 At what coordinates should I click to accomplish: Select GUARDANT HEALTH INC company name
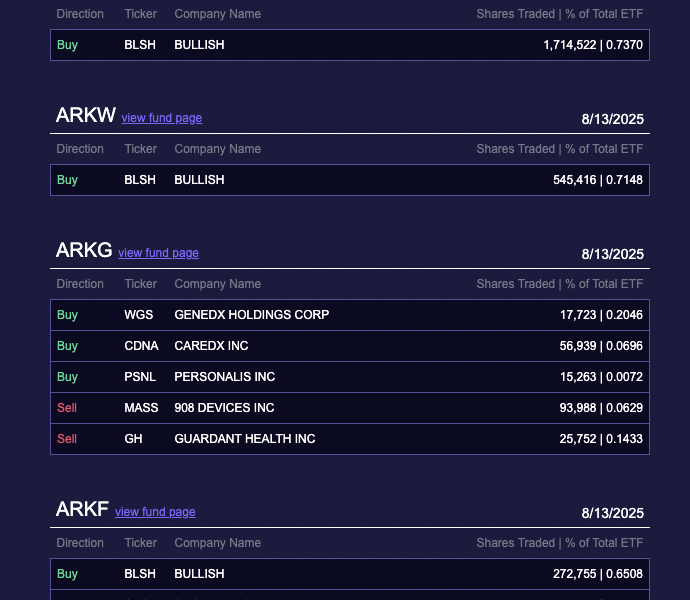click(245, 439)
